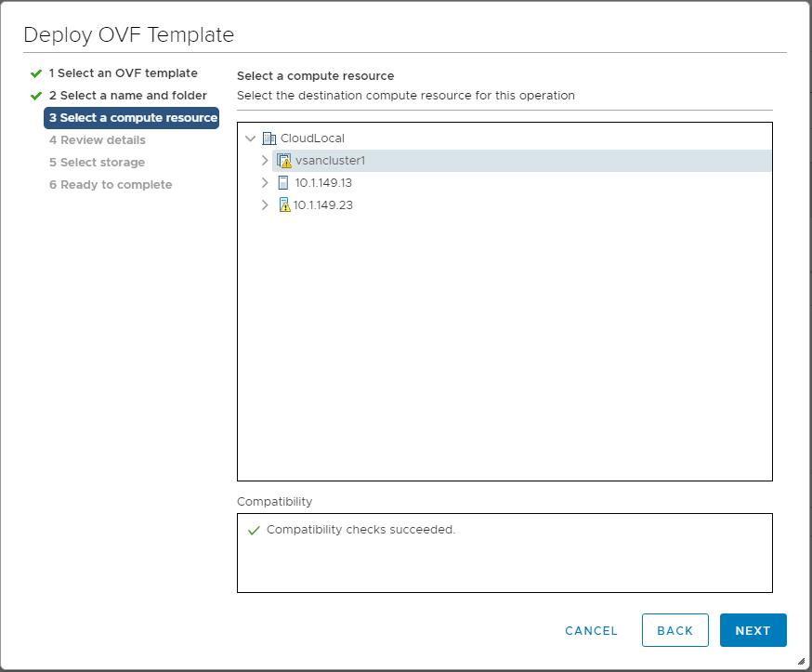
Task: Cancel the OVF deployment wizard
Action: 591,630
